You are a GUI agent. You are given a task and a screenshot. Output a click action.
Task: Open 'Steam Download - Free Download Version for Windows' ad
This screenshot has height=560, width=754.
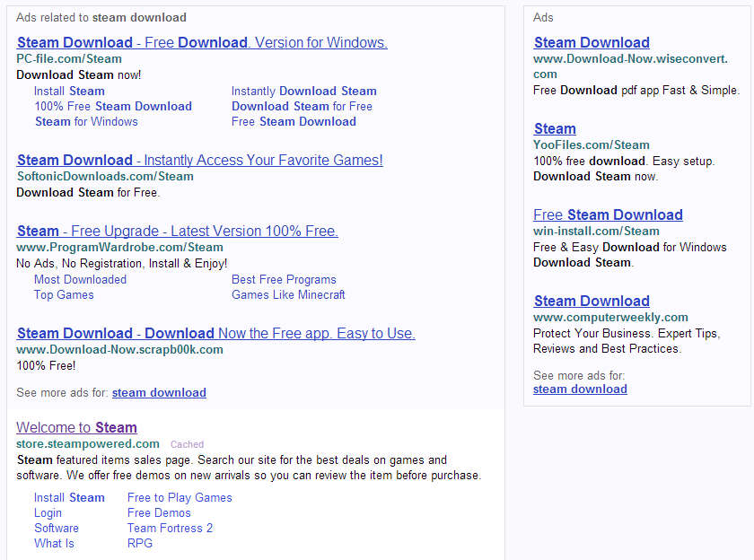point(202,42)
